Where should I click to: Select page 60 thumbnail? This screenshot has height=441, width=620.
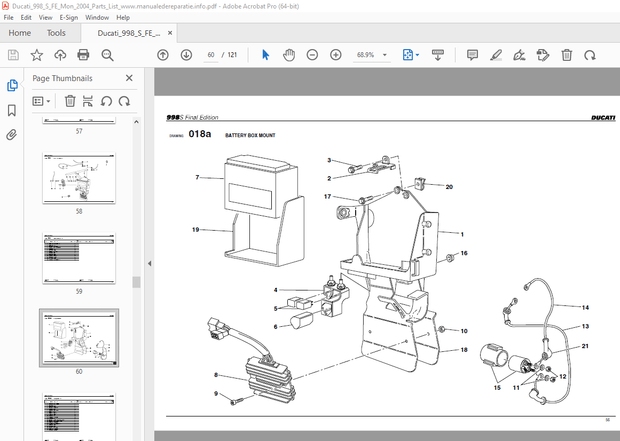coord(79,339)
